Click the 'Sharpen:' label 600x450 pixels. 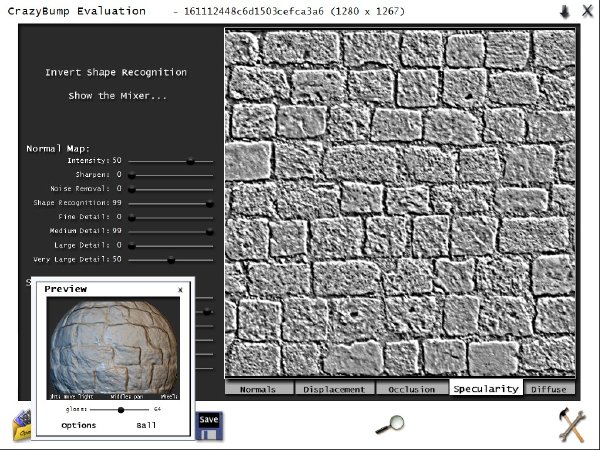(93, 174)
